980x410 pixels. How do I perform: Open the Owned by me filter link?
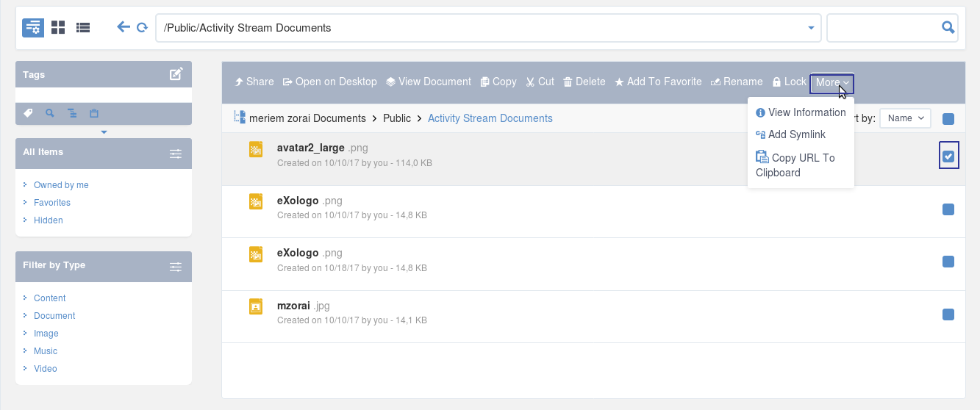[61, 185]
